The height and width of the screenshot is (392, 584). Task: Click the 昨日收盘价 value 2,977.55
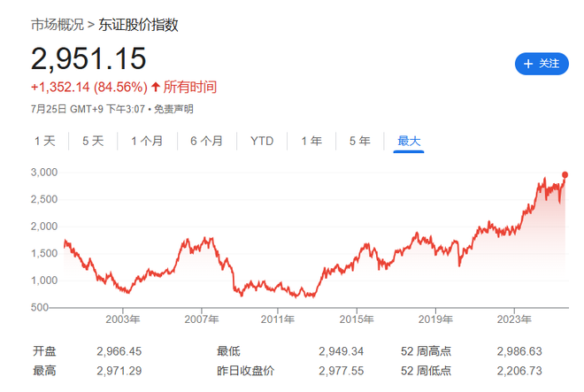coord(342,371)
